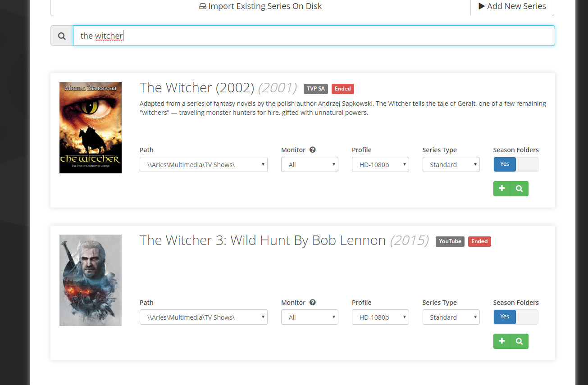Expand Profile HD-1080p dropdown for Witcher 3
Viewport: 588px width, 385px height.
point(380,317)
